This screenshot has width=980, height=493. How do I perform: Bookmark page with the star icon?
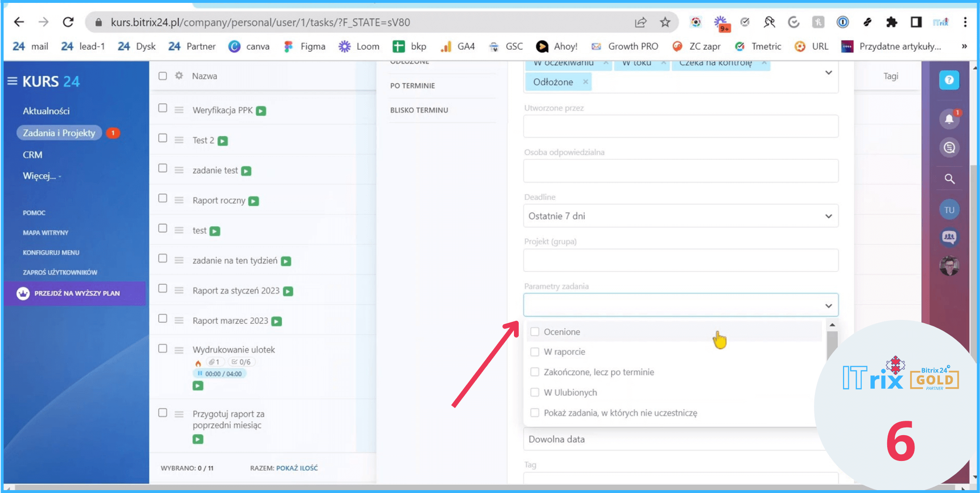(x=665, y=22)
